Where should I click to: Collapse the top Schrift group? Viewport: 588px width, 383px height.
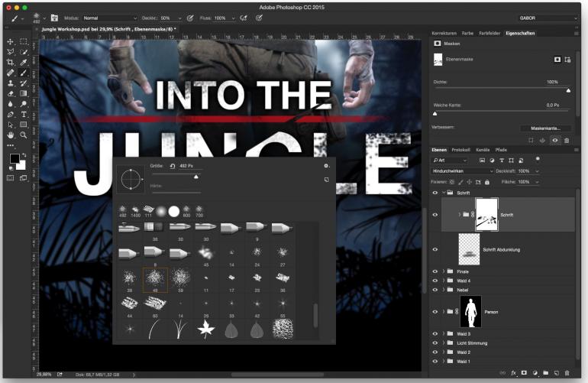tap(444, 193)
